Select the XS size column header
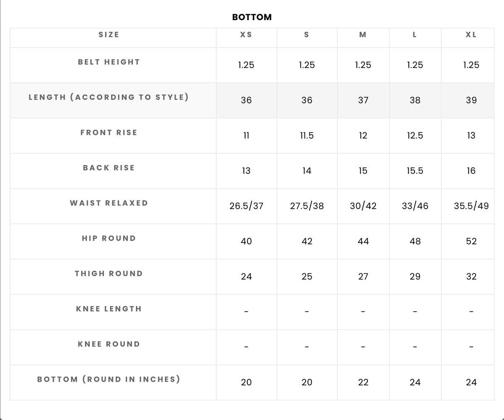Screen dimensions: 504x420 tap(246, 35)
